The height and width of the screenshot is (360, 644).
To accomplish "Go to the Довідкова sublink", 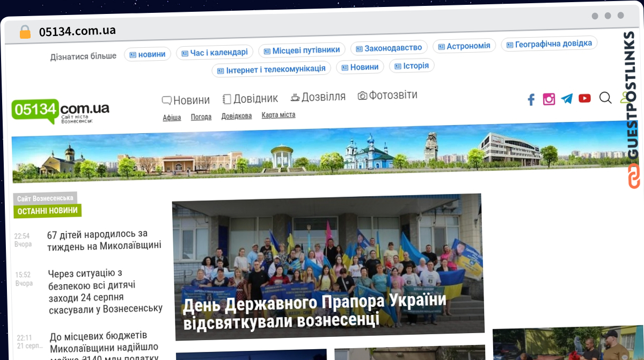I will (237, 116).
